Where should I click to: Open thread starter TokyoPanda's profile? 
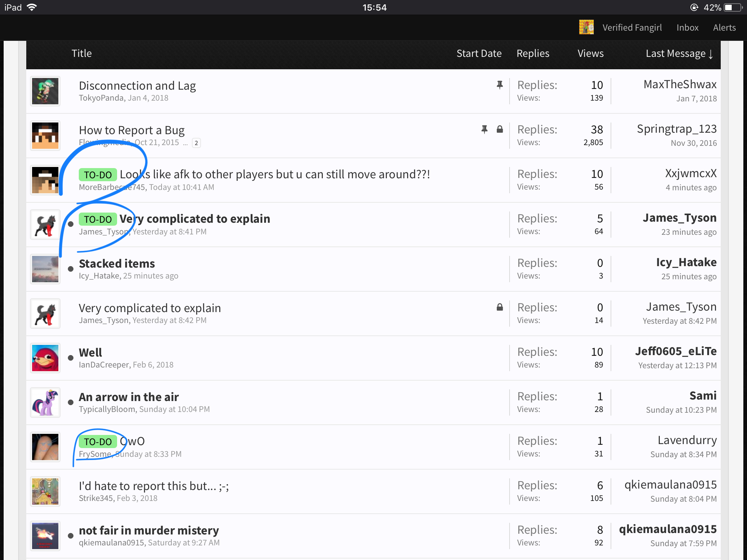101,98
